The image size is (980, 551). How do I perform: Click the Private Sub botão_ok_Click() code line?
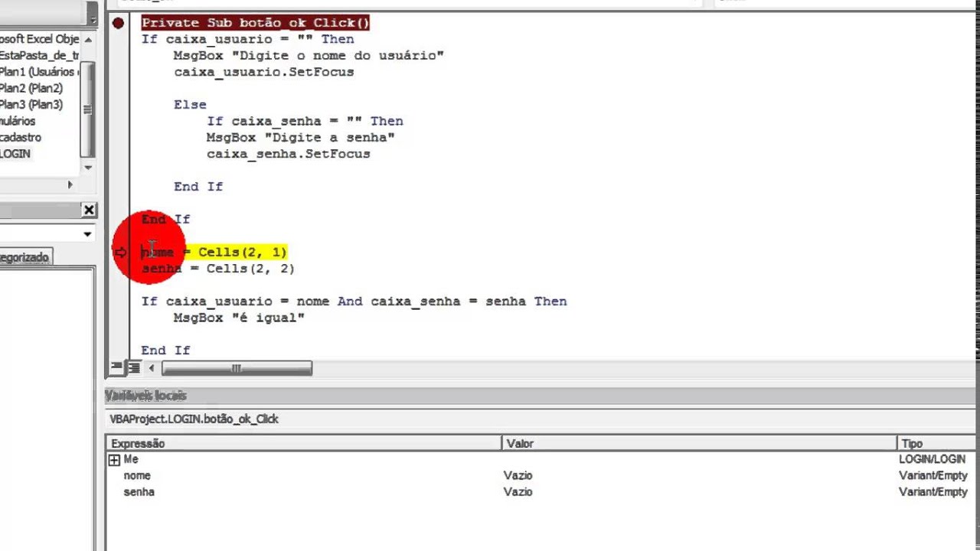tap(256, 23)
